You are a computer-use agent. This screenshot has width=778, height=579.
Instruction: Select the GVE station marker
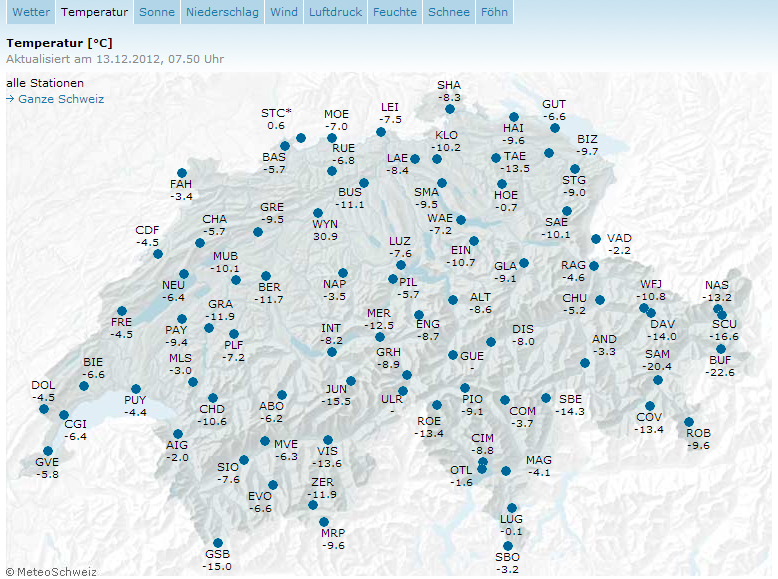point(48,451)
